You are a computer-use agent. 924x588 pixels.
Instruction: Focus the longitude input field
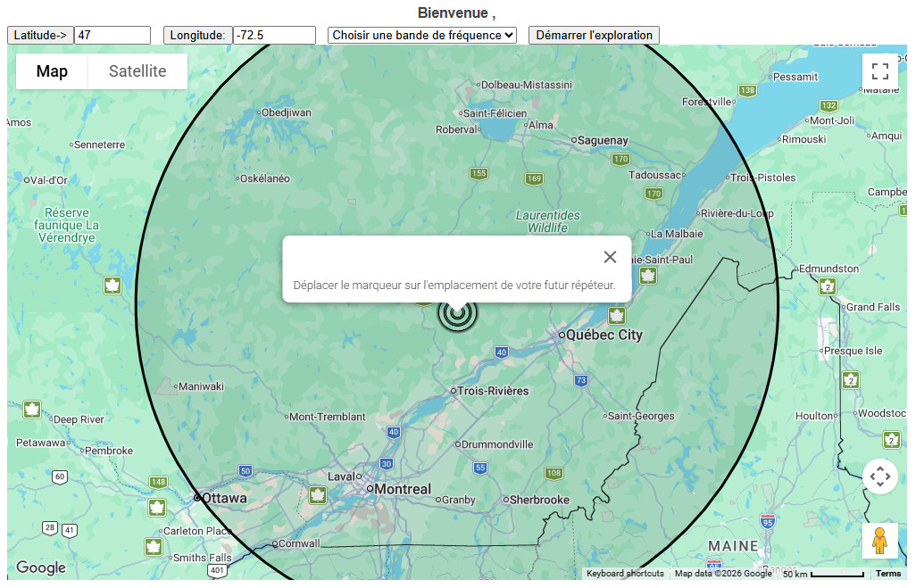pos(275,36)
